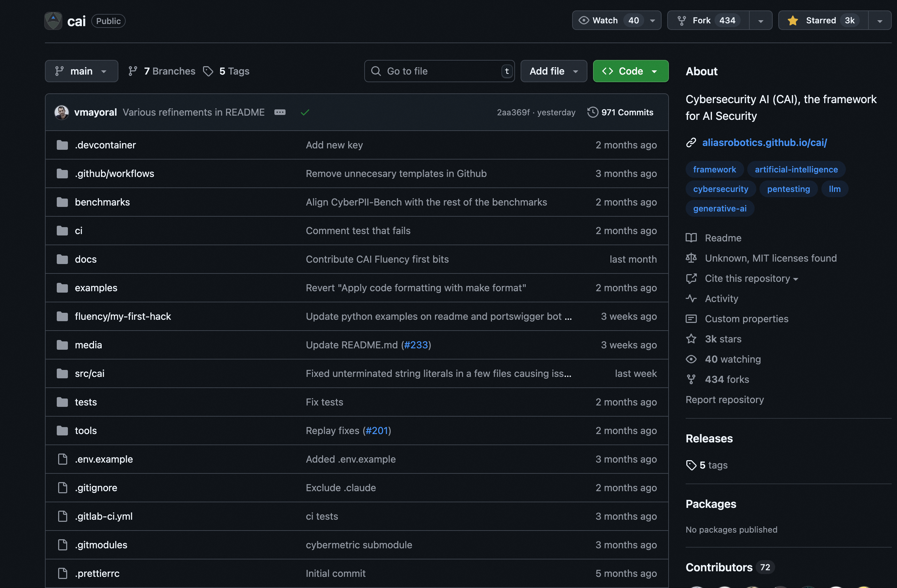Expand commit message ellipsis icon
This screenshot has width=897, height=588.
pyautogui.click(x=280, y=112)
